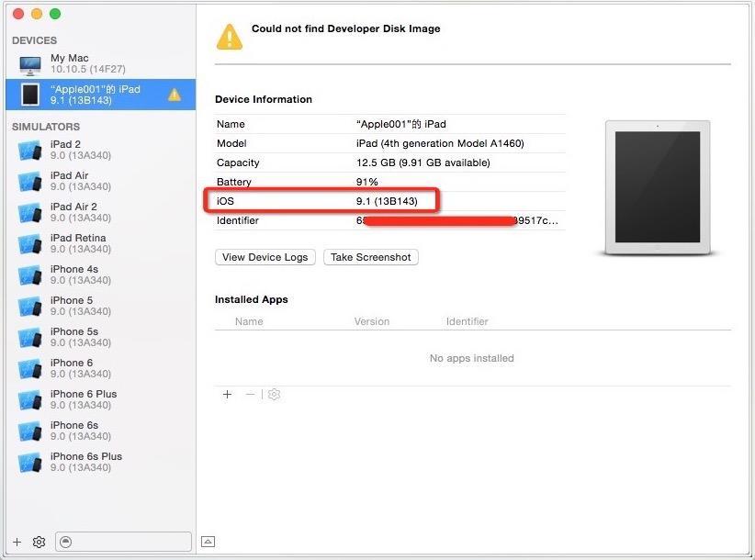
Task: Click the iPhone 5s simulator icon
Action: point(30,338)
